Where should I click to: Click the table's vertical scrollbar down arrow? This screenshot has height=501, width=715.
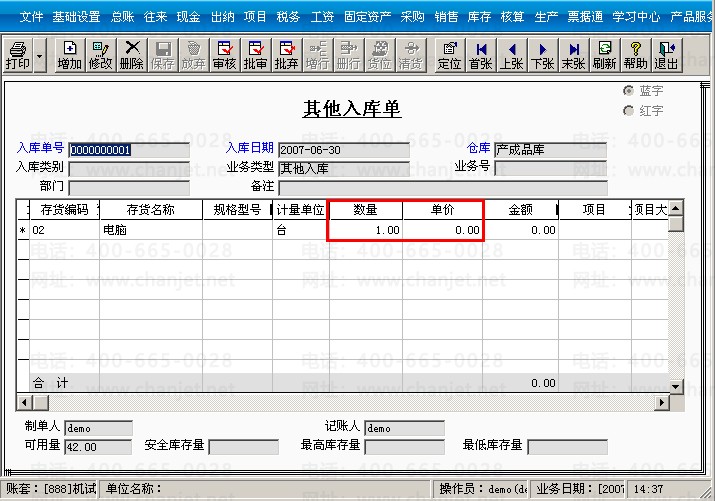676,387
